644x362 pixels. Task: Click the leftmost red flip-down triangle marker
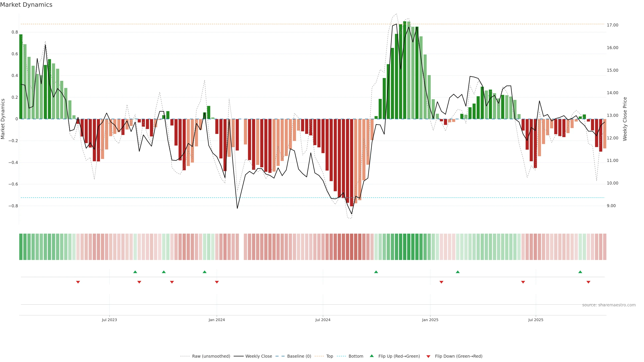click(x=78, y=282)
